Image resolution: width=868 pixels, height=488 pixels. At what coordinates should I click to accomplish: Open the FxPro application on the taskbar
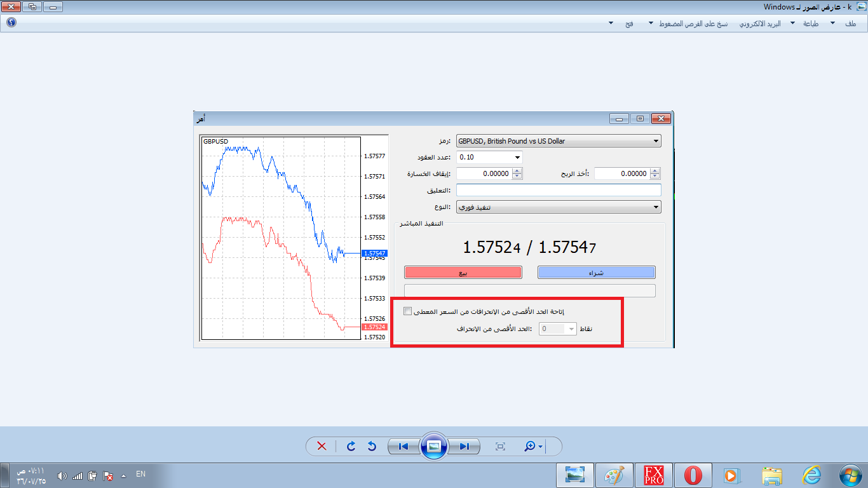click(x=654, y=475)
